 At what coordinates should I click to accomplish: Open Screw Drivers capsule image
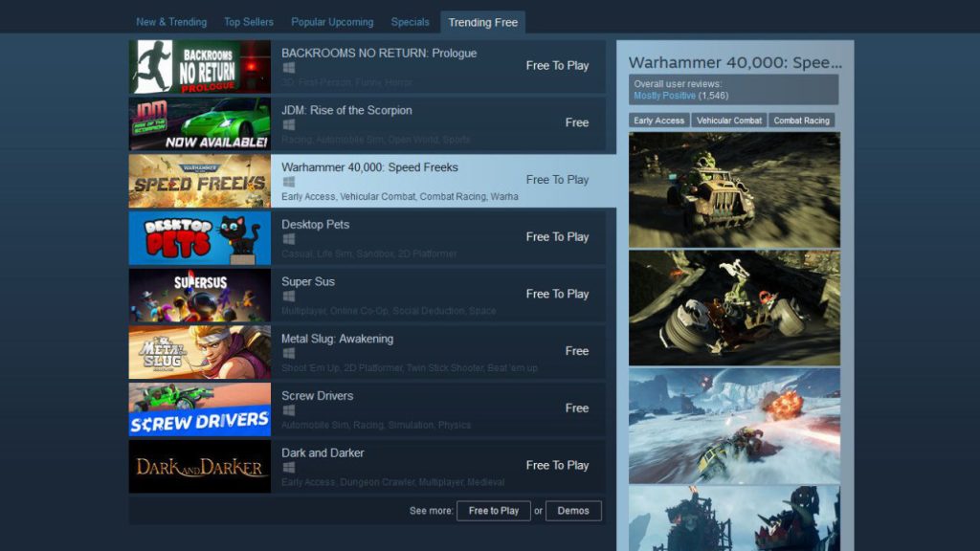coord(200,409)
